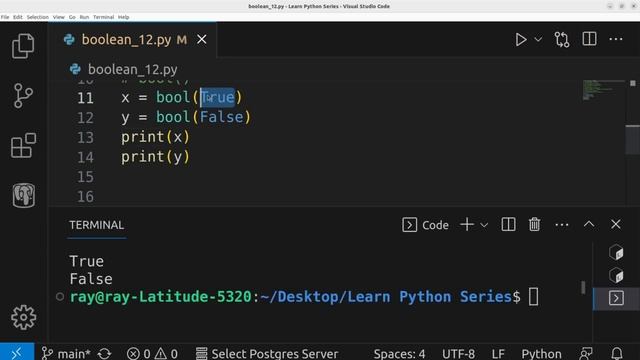
Task: Open the Source Control view
Action: [x=23, y=96]
